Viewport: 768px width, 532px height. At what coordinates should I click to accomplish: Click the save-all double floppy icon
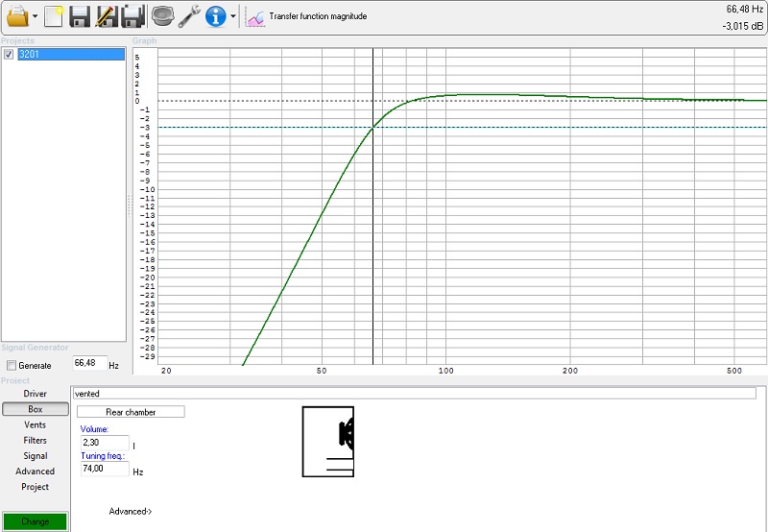(x=134, y=16)
